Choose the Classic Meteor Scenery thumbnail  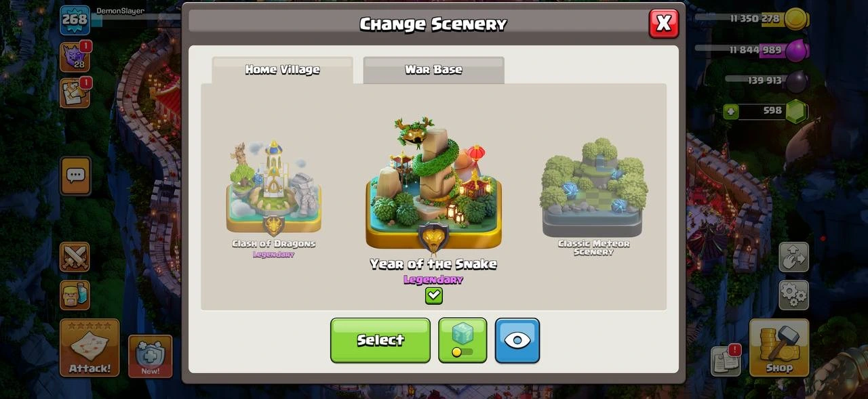click(593, 196)
